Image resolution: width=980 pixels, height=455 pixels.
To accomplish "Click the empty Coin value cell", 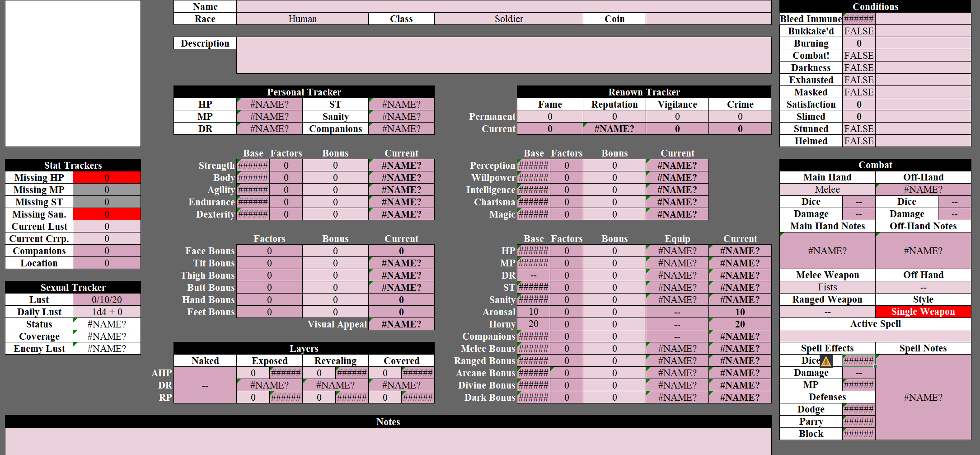I will pos(708,19).
